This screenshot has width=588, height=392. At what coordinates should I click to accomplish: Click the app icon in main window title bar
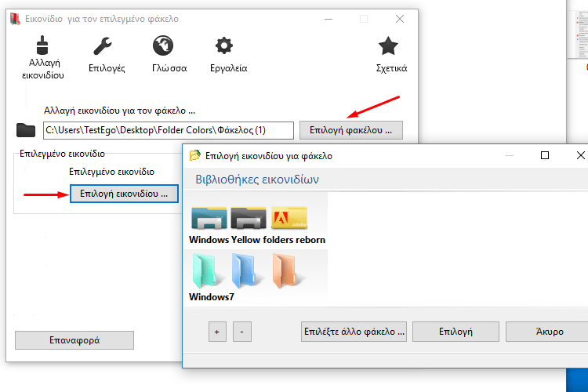click(x=15, y=19)
